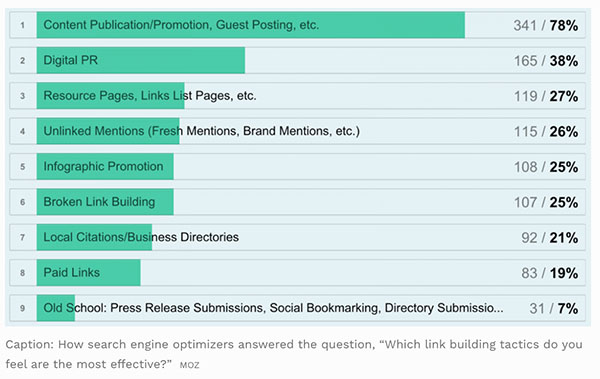Click the 119 / 27% result value

(546, 96)
